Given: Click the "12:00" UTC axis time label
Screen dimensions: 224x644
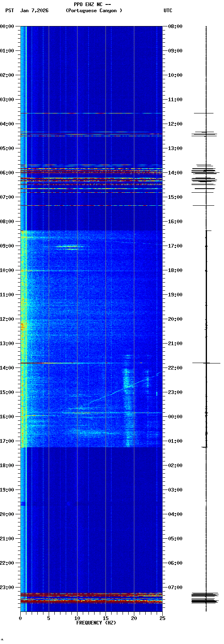Looking at the screenshot, I should pos(175,124).
